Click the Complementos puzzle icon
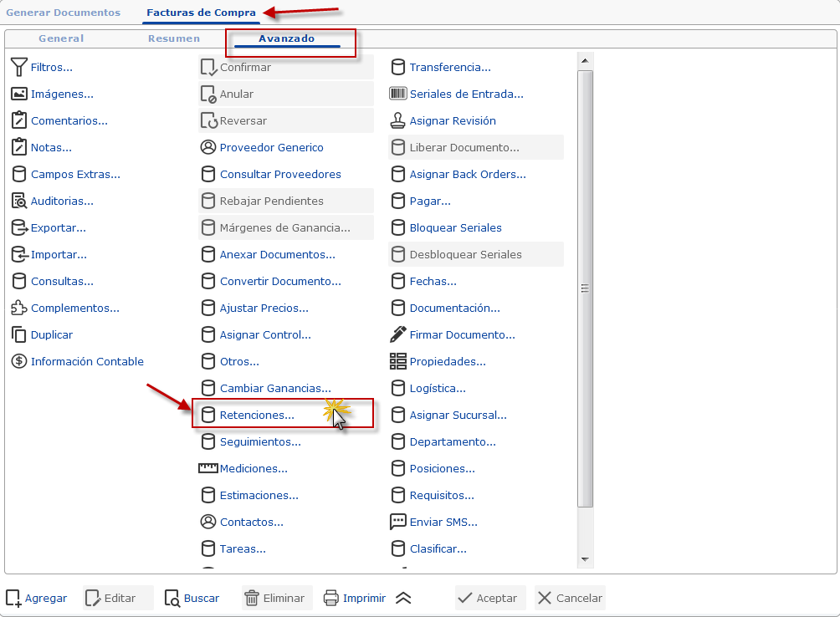Screen dimensions: 840x617 (x=18, y=308)
